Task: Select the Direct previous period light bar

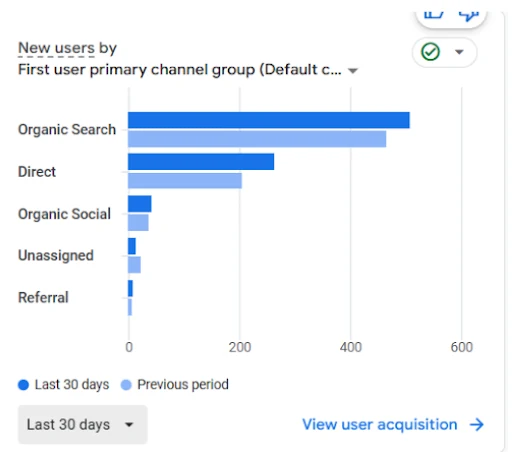Action: [185, 181]
